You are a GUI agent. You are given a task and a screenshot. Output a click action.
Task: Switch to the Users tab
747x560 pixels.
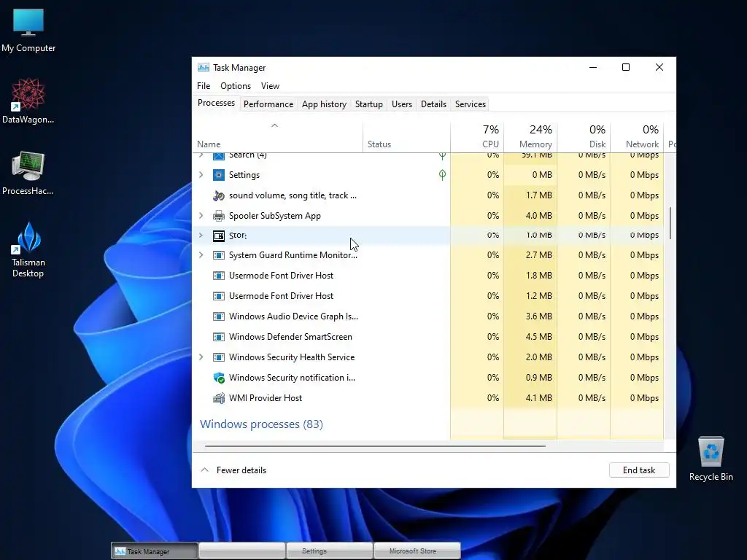tap(402, 104)
